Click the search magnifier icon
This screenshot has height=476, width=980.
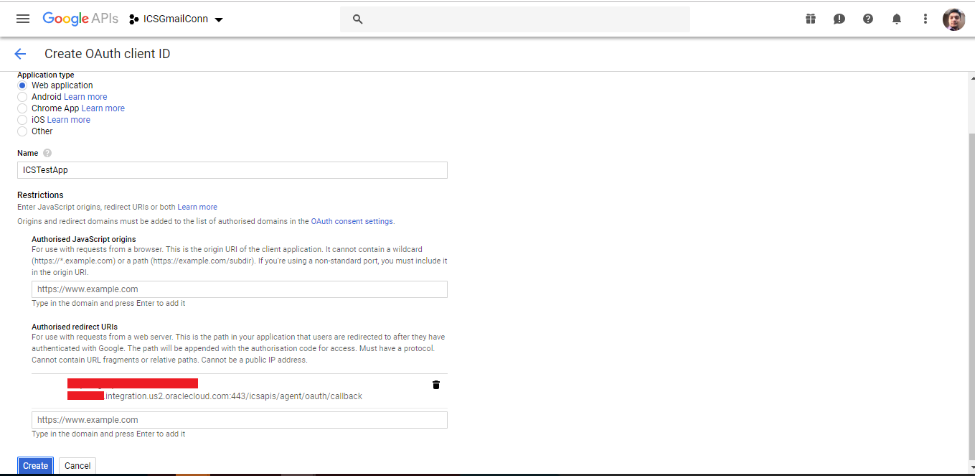[x=357, y=19]
